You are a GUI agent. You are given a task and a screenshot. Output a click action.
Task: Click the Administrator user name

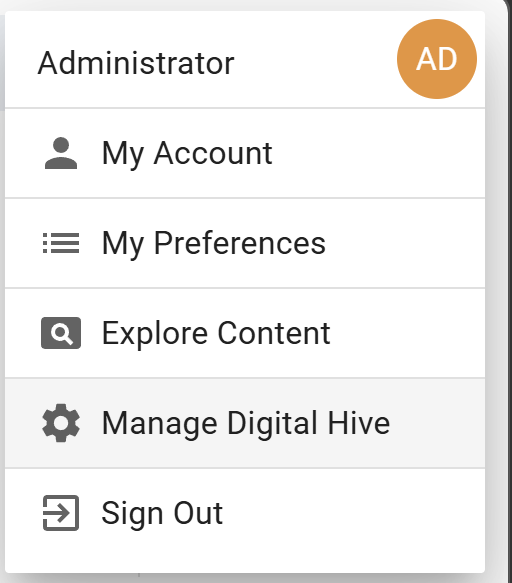tap(136, 63)
